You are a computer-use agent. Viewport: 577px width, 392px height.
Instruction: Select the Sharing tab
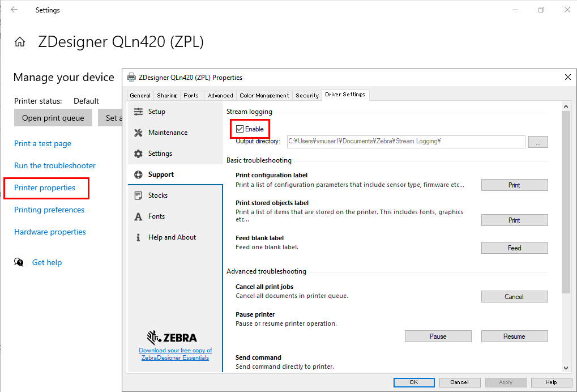[166, 95]
